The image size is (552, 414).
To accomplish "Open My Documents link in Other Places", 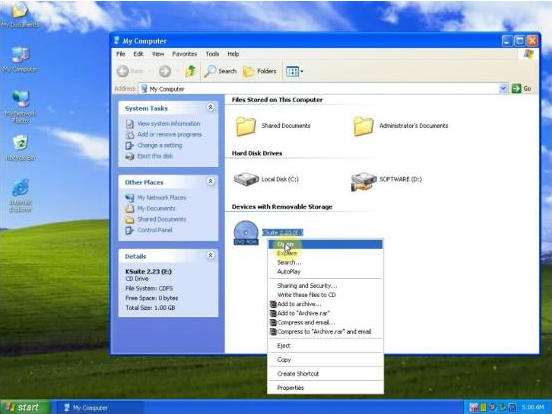I will (156, 208).
